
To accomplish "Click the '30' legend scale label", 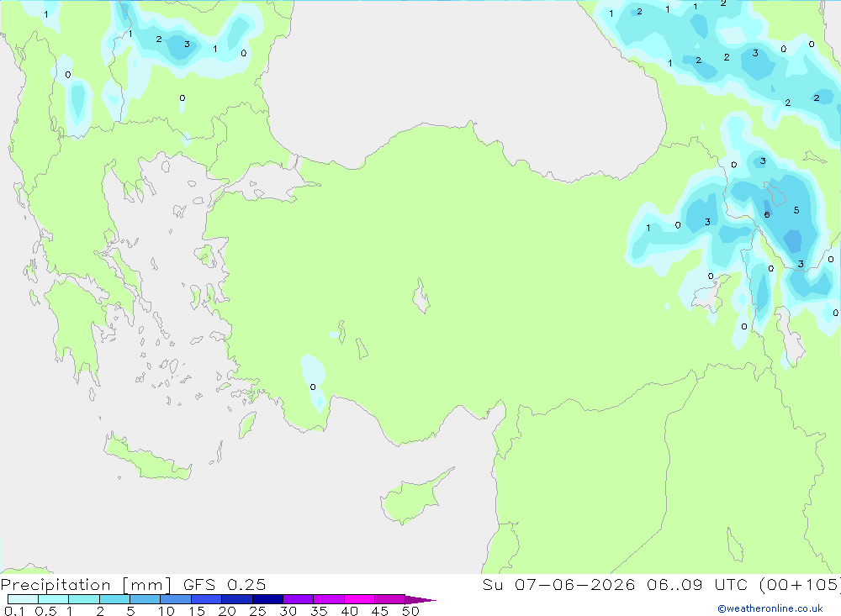I will coord(288,611).
